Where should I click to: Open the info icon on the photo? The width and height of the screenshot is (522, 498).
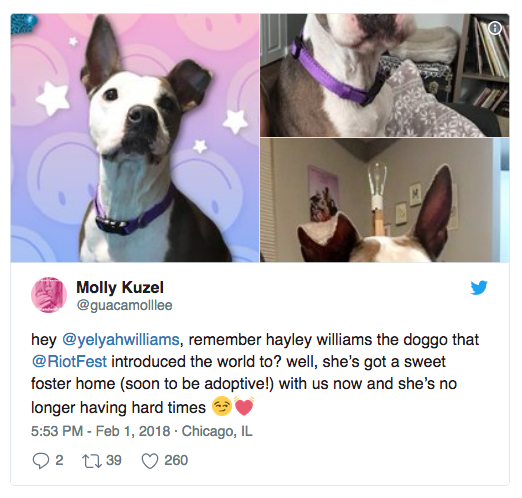click(495, 28)
